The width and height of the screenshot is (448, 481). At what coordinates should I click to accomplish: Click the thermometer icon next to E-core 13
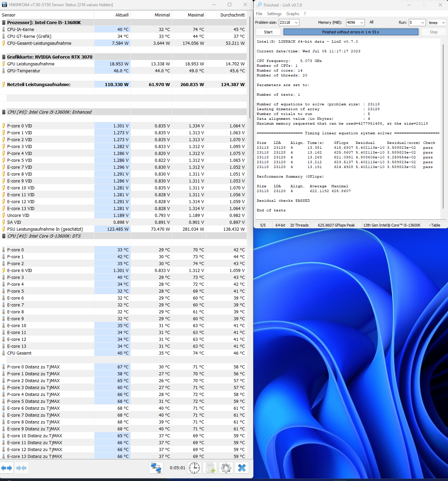pos(4,346)
